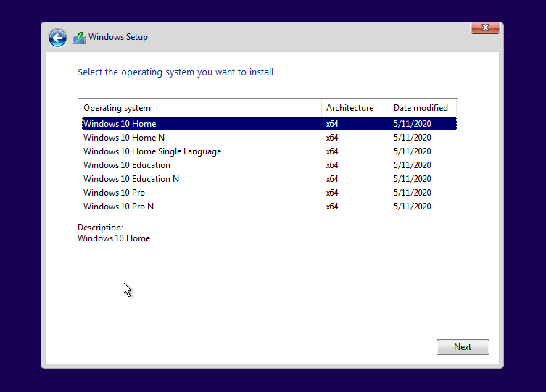This screenshot has width=546, height=392.
Task: Click the Windows Setup title text
Action: (118, 37)
